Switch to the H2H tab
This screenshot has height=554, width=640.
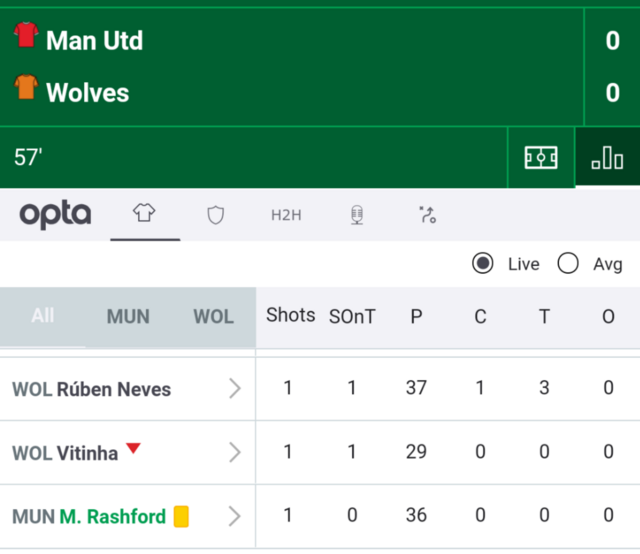(286, 215)
